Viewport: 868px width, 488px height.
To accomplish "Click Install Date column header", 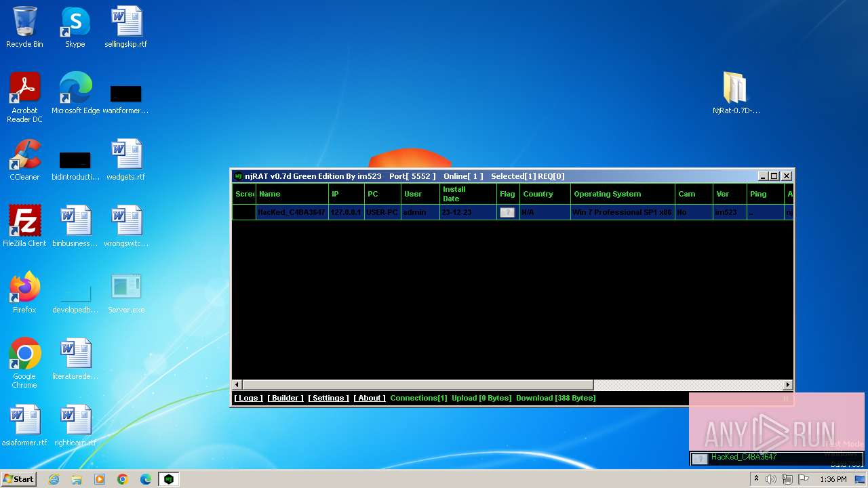I will (x=469, y=194).
